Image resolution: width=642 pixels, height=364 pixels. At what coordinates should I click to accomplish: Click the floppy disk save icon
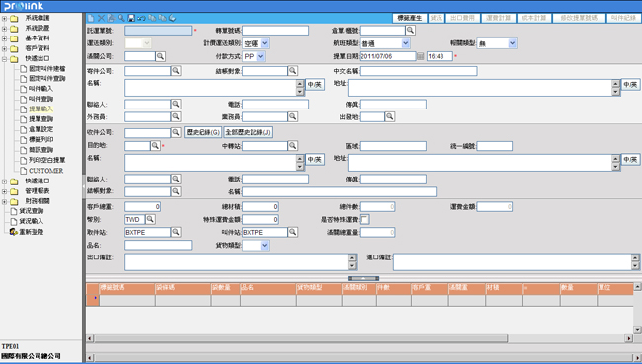tap(131, 18)
